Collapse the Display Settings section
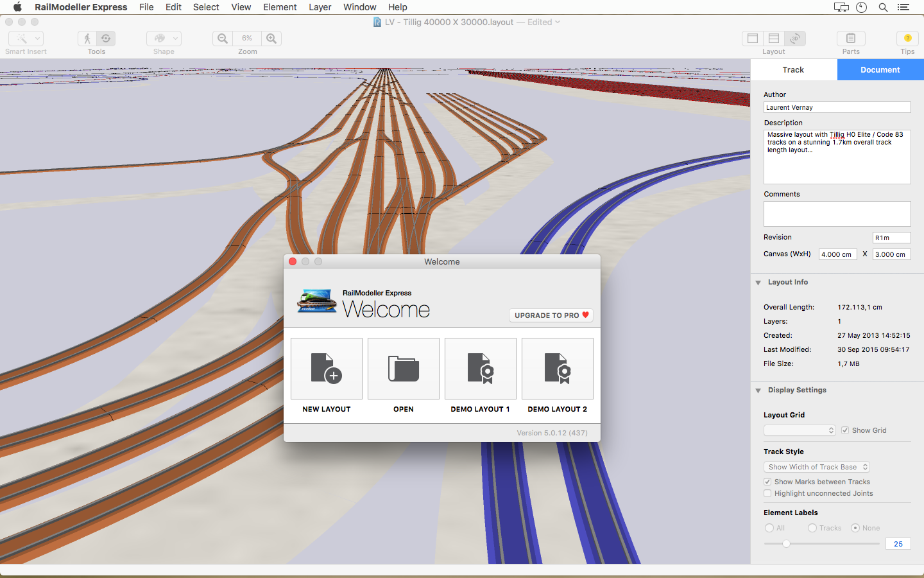 click(758, 390)
